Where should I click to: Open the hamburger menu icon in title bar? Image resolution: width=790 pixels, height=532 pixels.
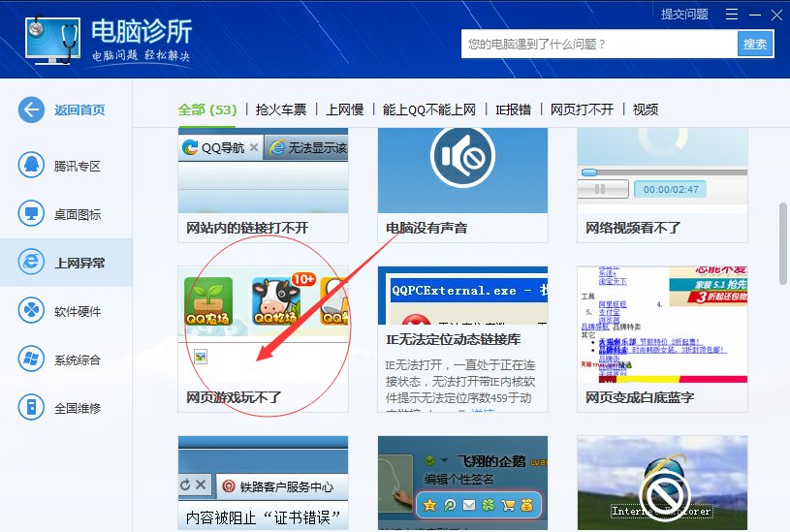732,15
